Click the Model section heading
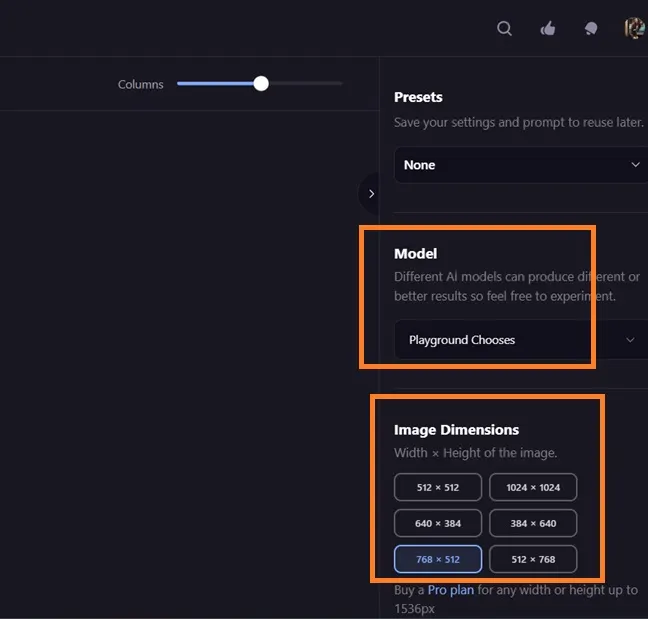648x619 pixels. (x=416, y=254)
